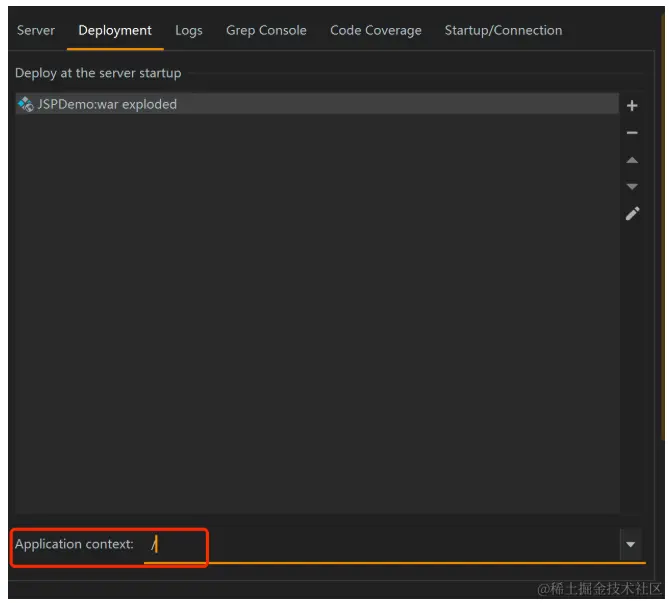Switch to the Server tab

pos(36,31)
